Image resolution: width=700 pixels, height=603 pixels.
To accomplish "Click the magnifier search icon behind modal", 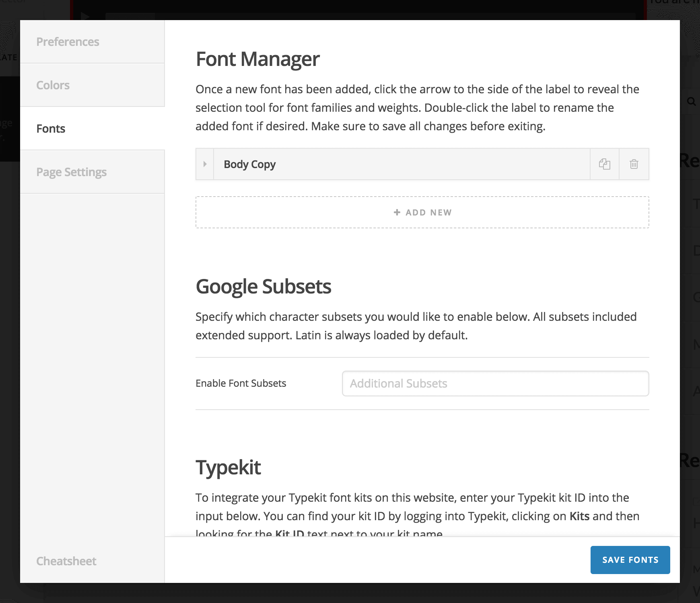I will point(691,101).
